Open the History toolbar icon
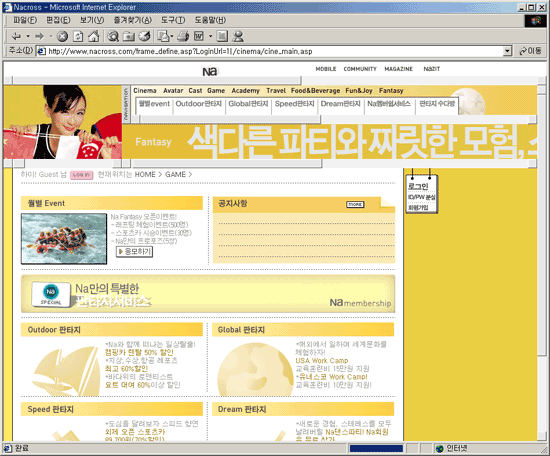 (145, 36)
